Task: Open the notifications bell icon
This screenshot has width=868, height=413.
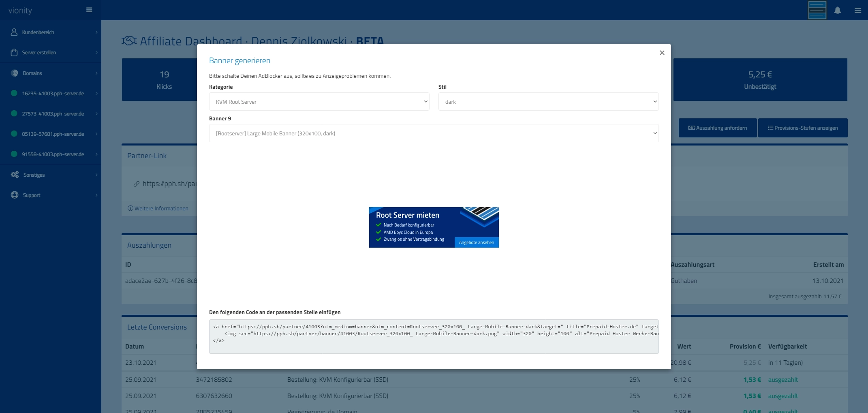Action: (837, 11)
